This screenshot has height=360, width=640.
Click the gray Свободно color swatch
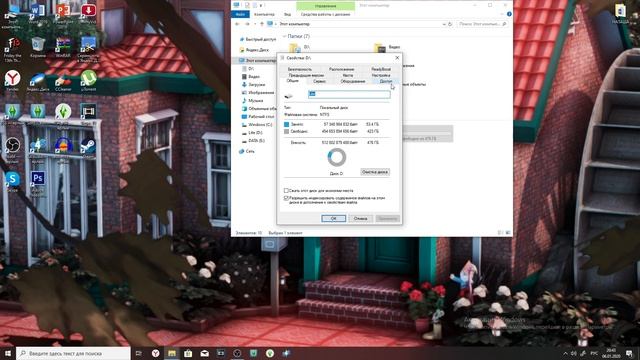[x=287, y=131]
